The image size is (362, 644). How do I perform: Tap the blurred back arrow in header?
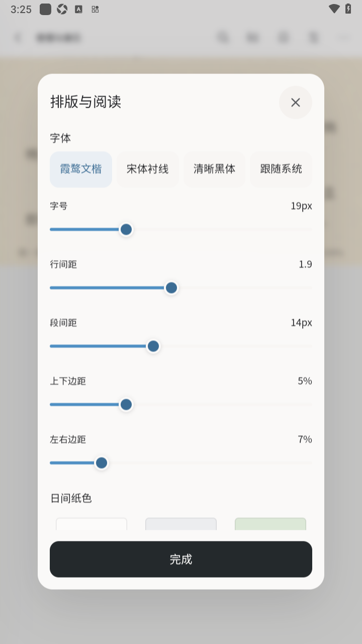(x=18, y=38)
